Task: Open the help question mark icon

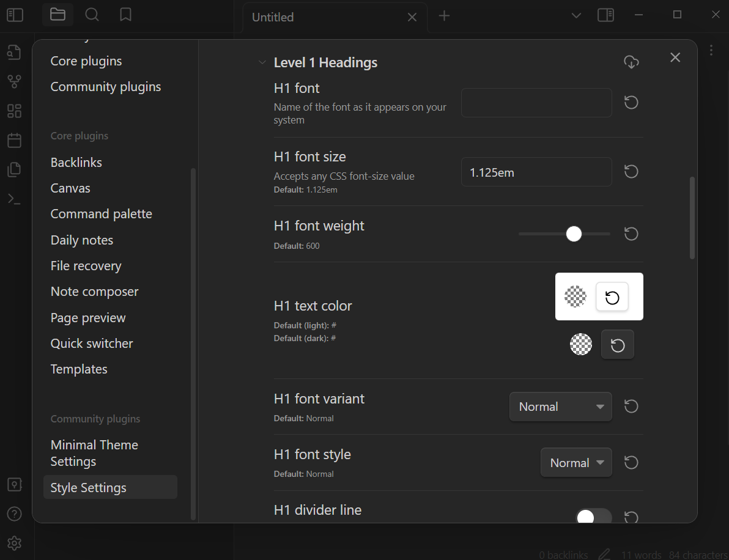Action: point(15,514)
